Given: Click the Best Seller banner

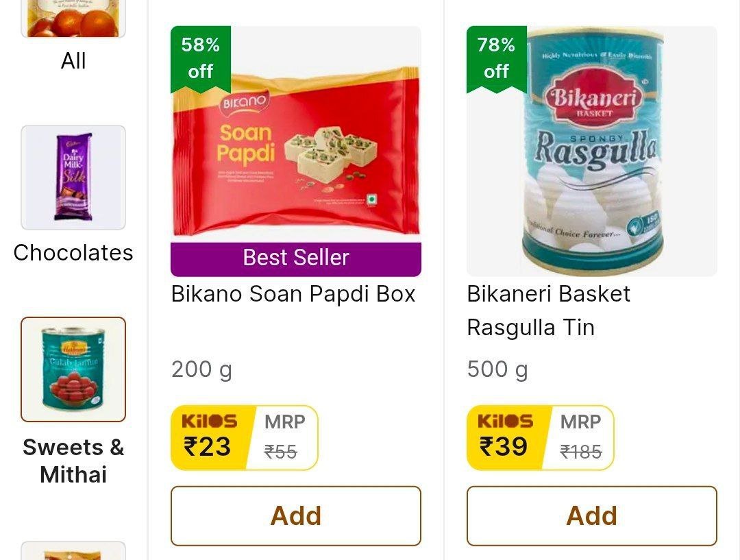Looking at the screenshot, I should 296,258.
